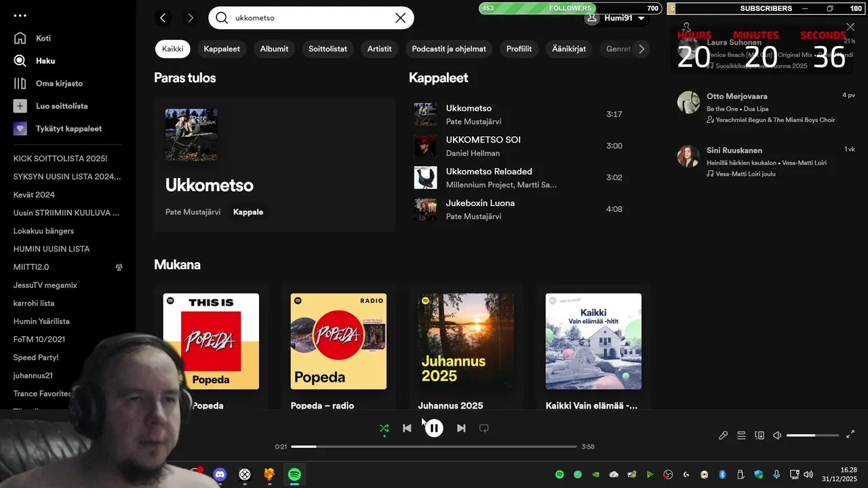Viewport: 868px width, 488px height.
Task: Open Juhannus 2025 playlist cover
Action: [x=466, y=342]
